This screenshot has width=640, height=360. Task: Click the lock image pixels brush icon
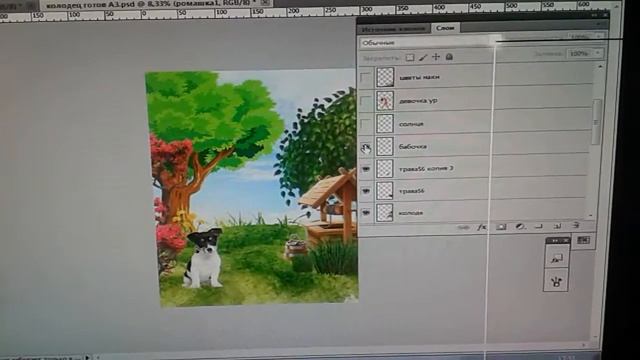pos(423,58)
